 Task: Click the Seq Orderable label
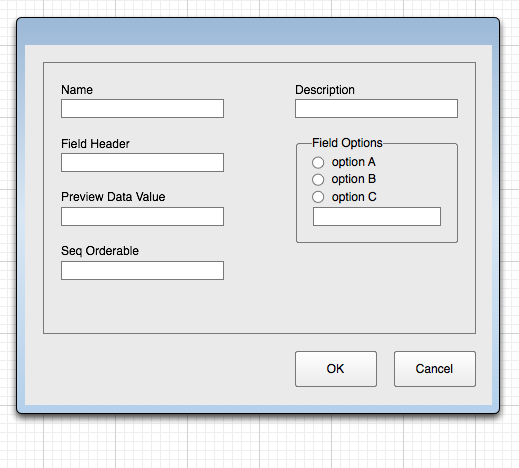click(100, 251)
